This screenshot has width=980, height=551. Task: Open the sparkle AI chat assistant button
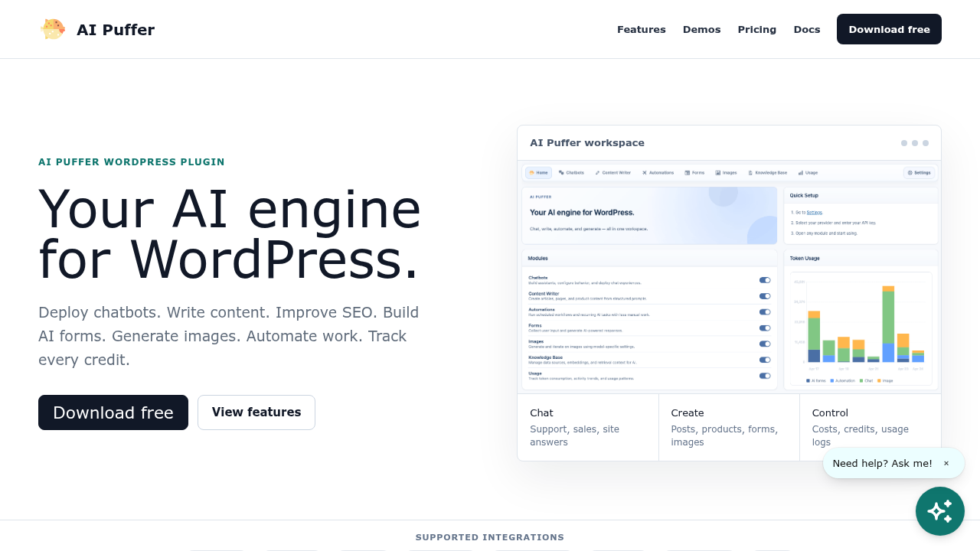pos(940,511)
